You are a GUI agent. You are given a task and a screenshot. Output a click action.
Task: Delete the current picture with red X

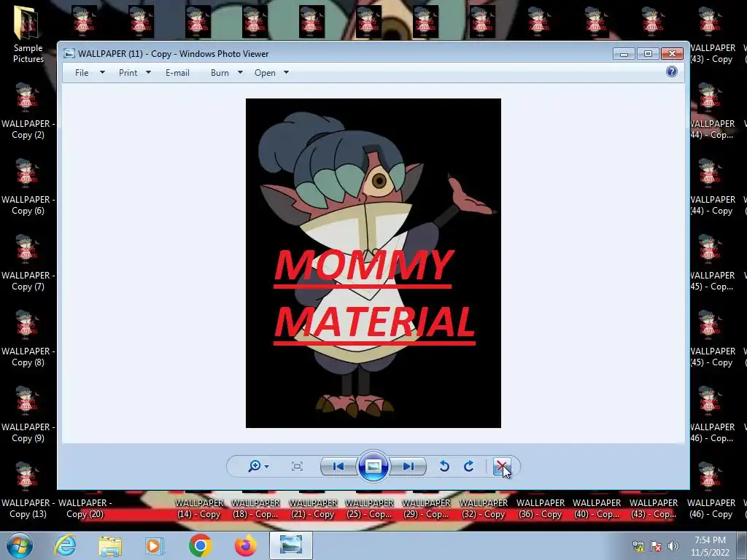(501, 466)
